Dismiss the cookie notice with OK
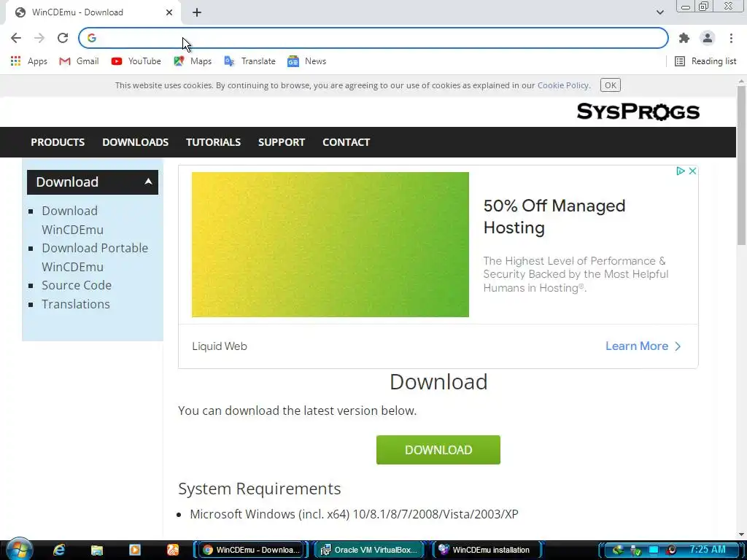The height and width of the screenshot is (560, 747). coord(611,85)
